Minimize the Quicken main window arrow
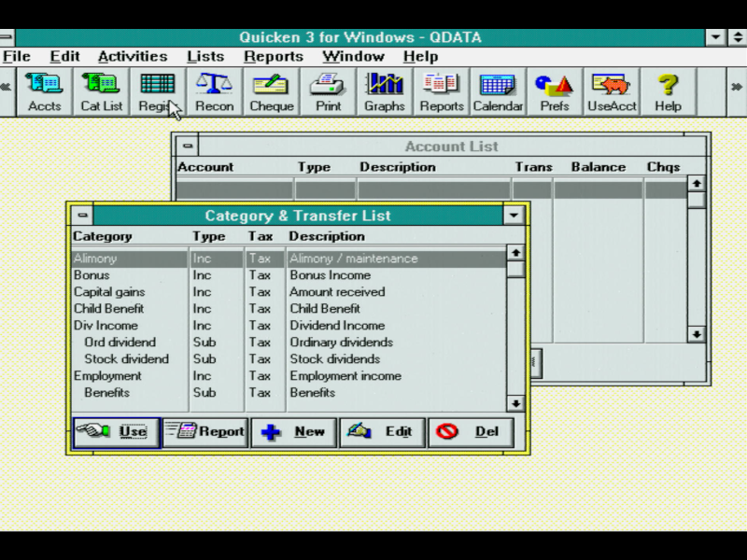Screen dimensions: 747x560 tap(715, 37)
